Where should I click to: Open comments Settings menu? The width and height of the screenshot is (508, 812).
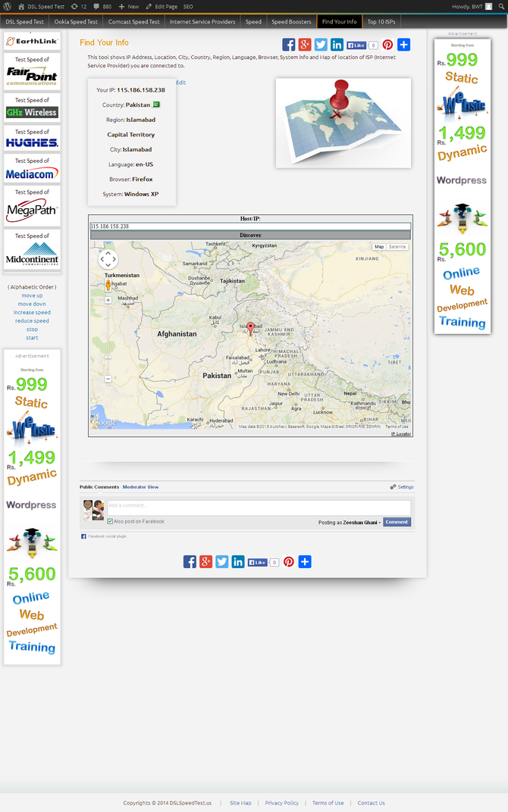coord(403,487)
